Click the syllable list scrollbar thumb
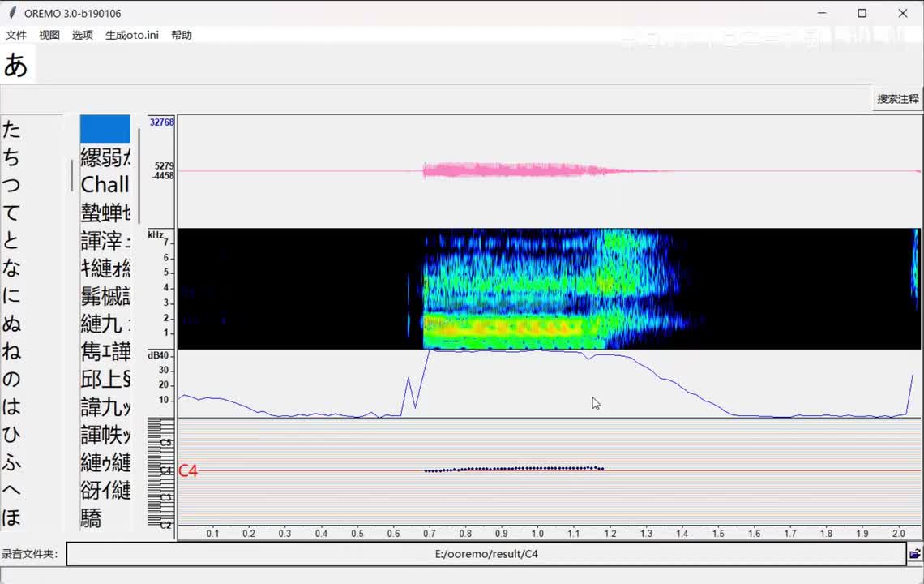Screen dimensions: 924x584 tap(72, 175)
